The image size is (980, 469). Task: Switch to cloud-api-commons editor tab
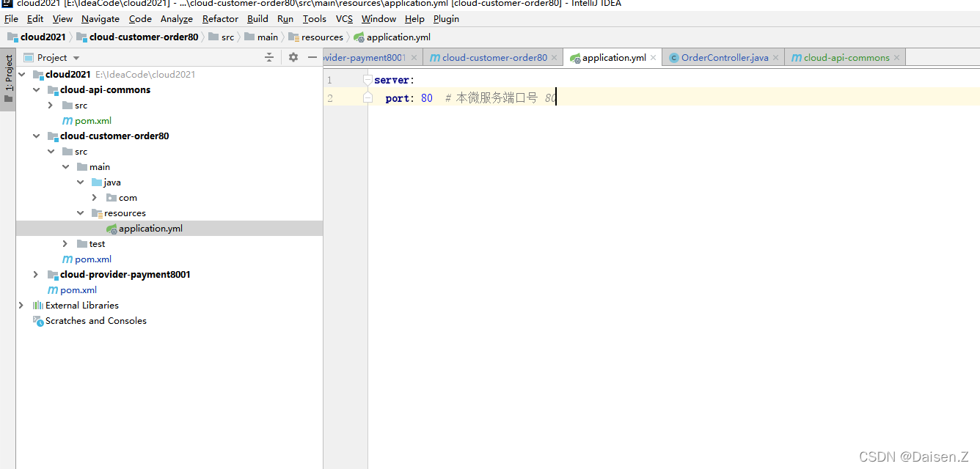(x=846, y=58)
